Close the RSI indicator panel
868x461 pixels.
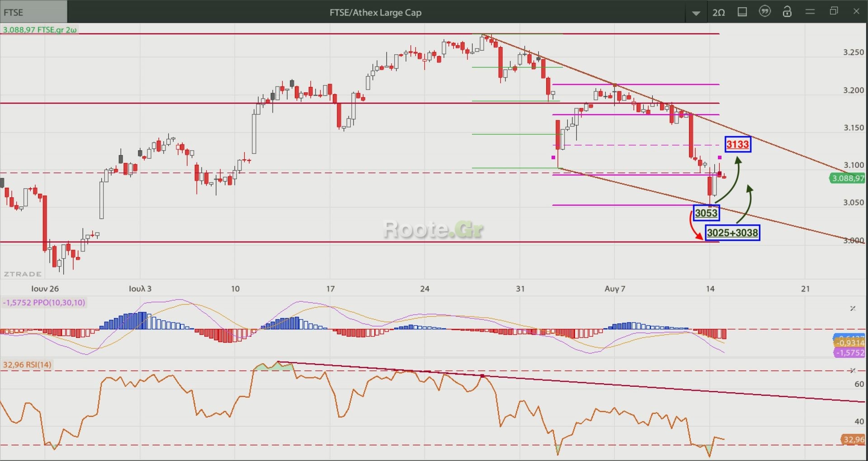point(853,371)
